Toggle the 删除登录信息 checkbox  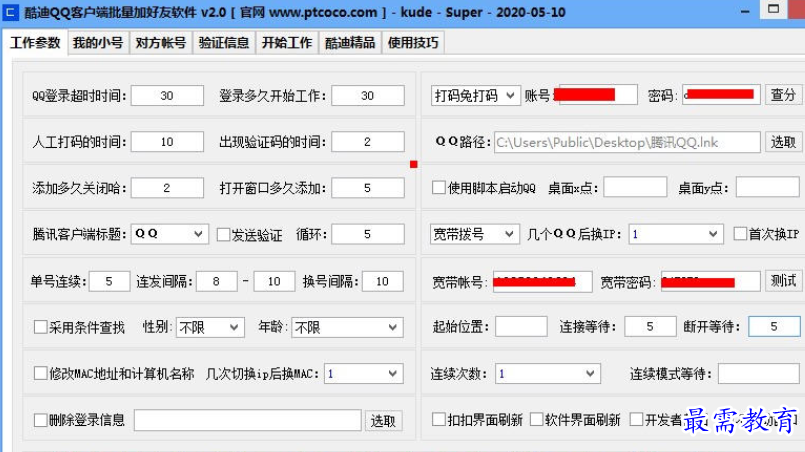(41, 420)
